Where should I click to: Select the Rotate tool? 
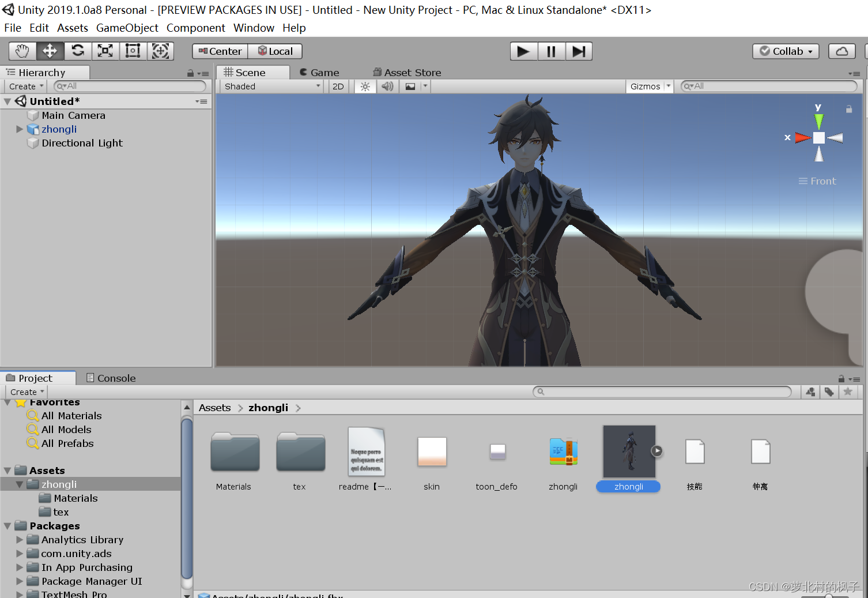pos(78,51)
